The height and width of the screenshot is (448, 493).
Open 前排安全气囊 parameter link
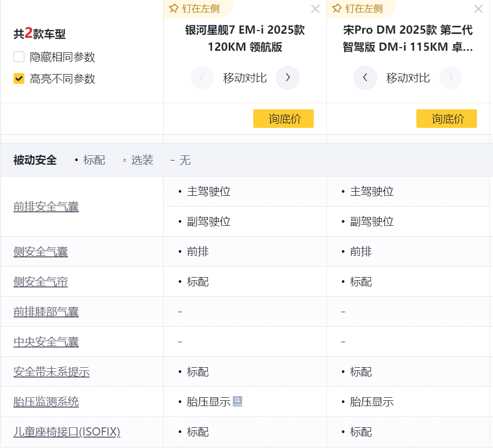click(x=46, y=207)
